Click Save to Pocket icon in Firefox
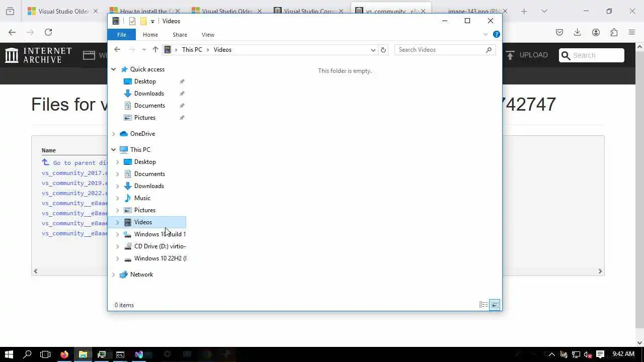This screenshot has width=644, height=362. point(559,32)
